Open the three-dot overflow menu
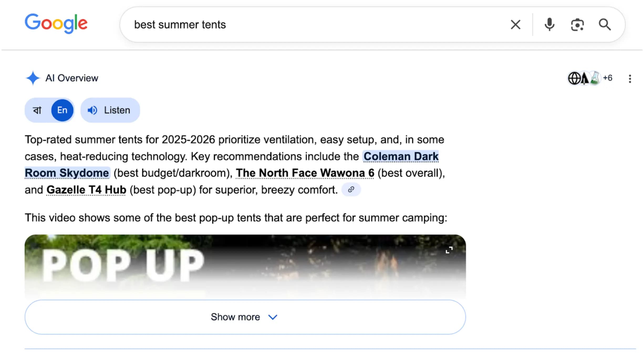 (x=630, y=78)
